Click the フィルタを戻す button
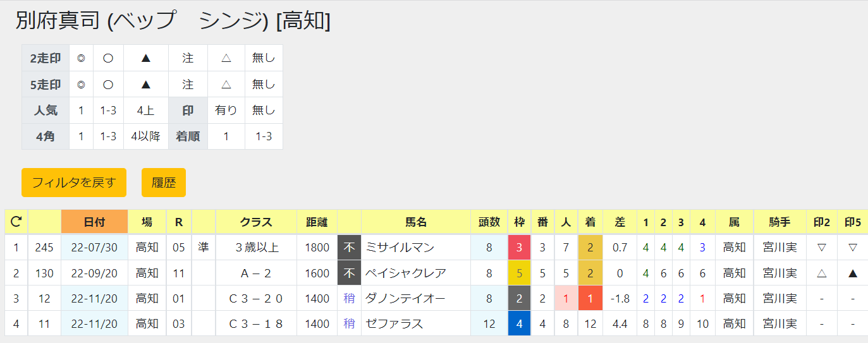 click(74, 183)
